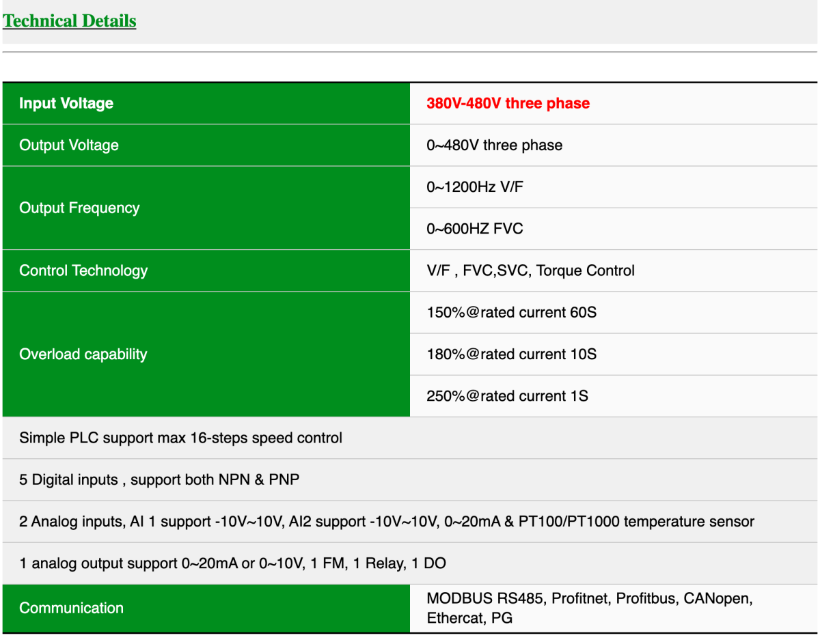Screen dimensions: 820x644
Task: Click '180%@rated current 10S' value
Action: click(x=511, y=354)
